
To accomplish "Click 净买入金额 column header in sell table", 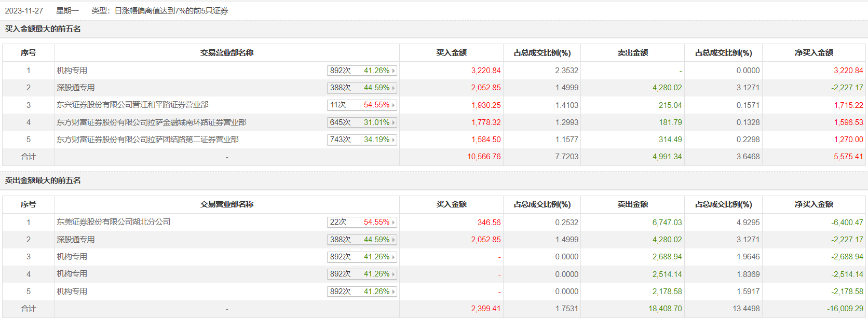I will [813, 204].
